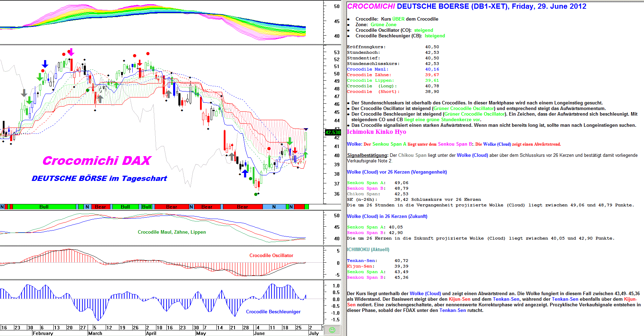The image size is (644, 336).
Task: Click the dark green dot at the chart low
Action: coord(256,194)
